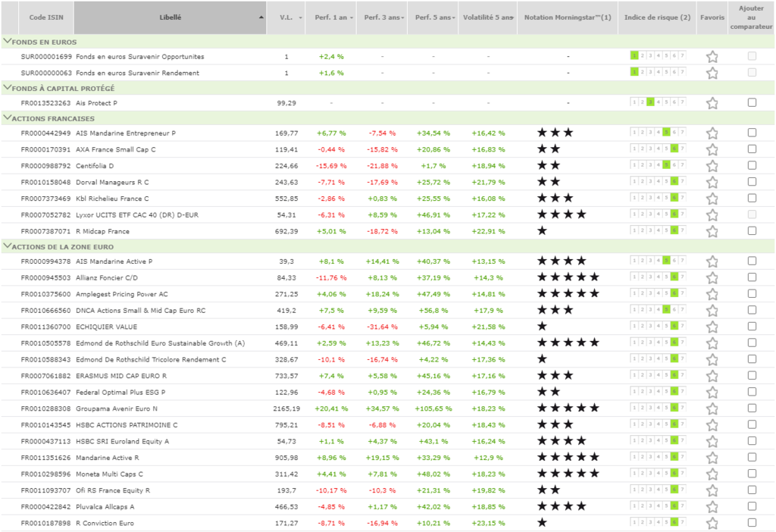Click the favorites star for ECHIQUIER VALUE

[712, 327]
